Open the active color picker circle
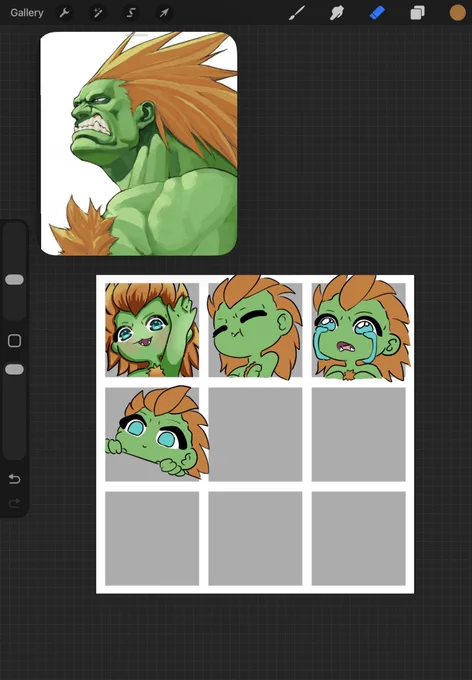Screen dimensions: 472x680 [457, 13]
